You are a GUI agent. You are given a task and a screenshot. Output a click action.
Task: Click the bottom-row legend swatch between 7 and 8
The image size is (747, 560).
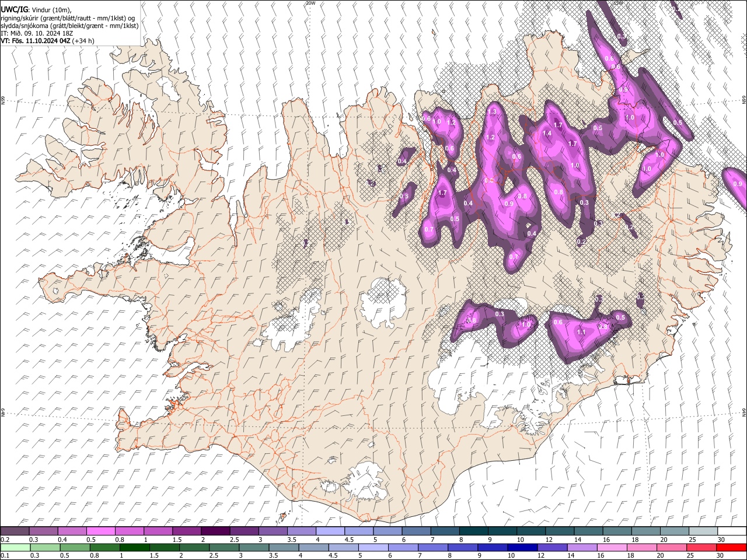point(433,547)
